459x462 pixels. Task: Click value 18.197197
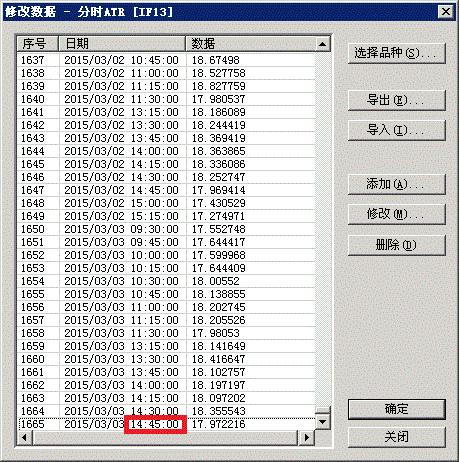point(219,385)
